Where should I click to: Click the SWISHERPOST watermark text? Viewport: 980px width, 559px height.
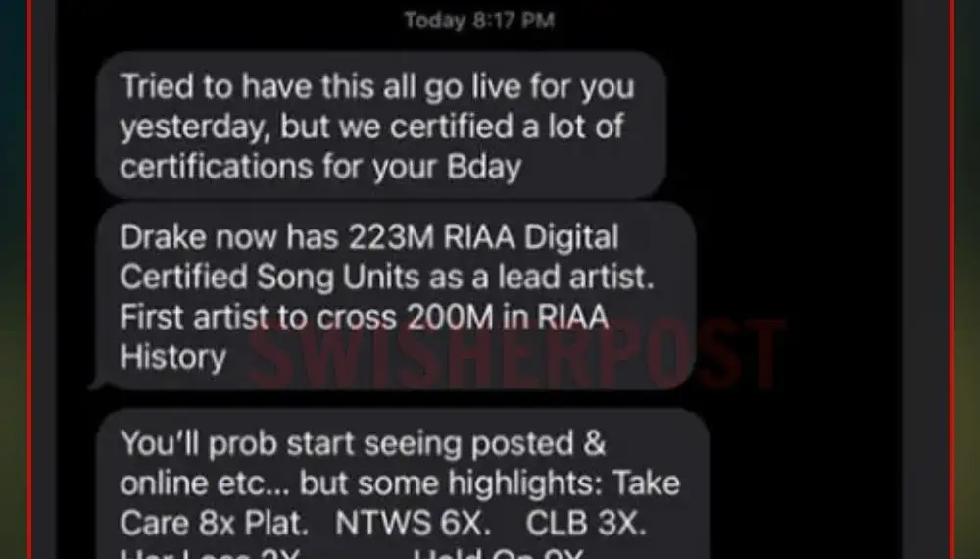pos(516,355)
